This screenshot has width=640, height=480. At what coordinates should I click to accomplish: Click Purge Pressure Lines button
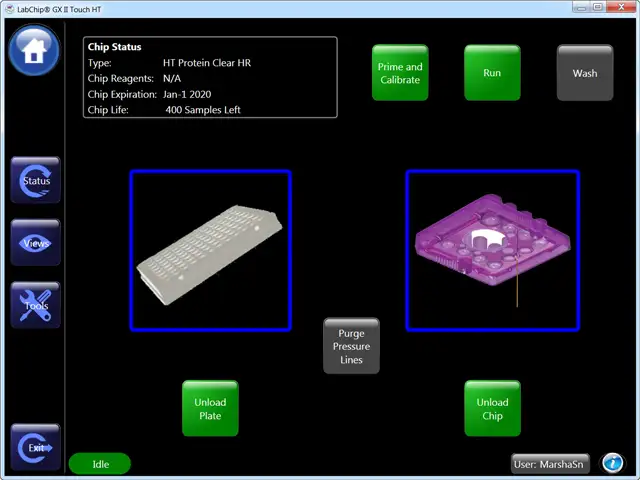tap(351, 346)
